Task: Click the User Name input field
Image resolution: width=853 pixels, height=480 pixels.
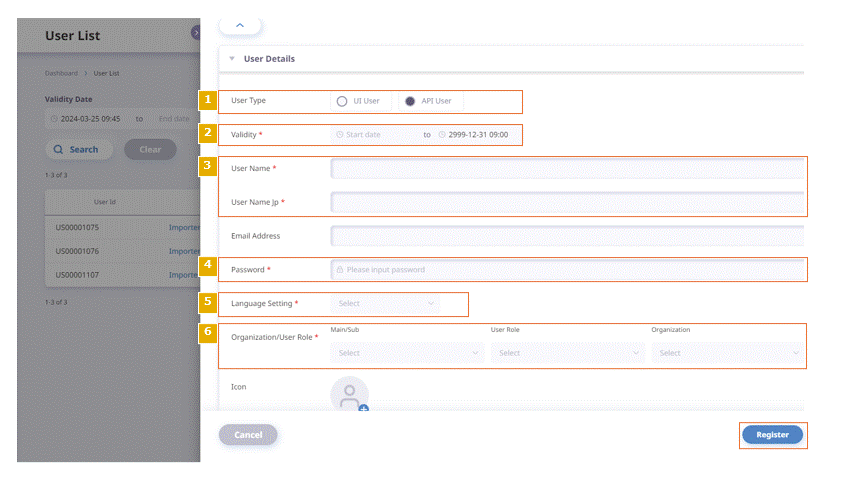Action: [567, 169]
